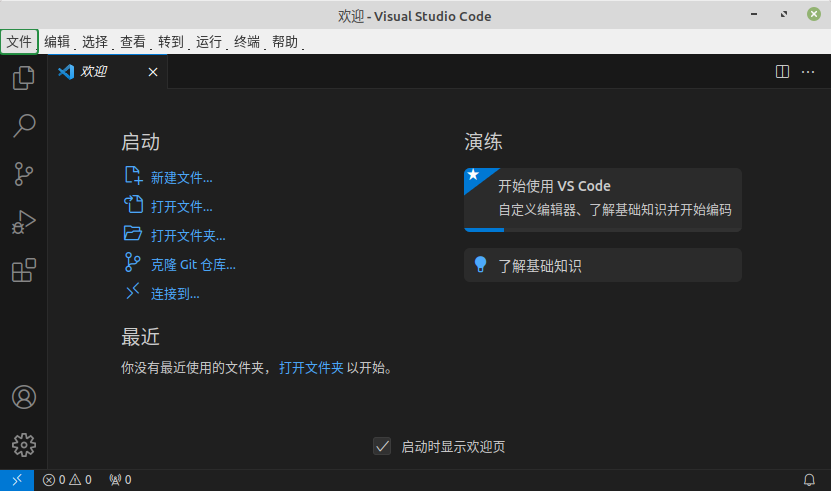Screen dimensions: 831x491
Task: Click the lightbulb icon on 了解基础知识
Action: pos(480,264)
